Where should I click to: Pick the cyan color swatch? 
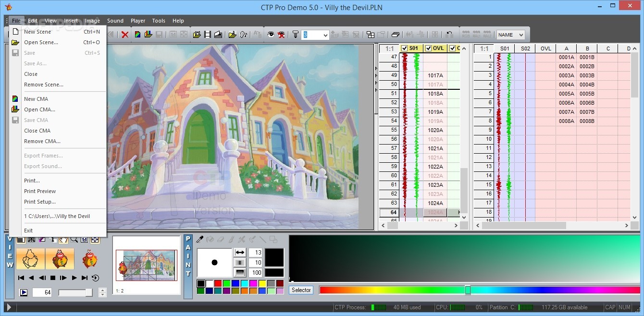[x=245, y=283]
